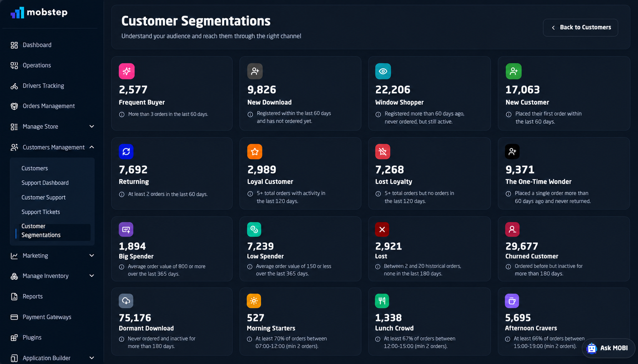Screen dimensions: 638x364
Task: Click the 1,338 Lunch Crowd count
Action: point(389,318)
